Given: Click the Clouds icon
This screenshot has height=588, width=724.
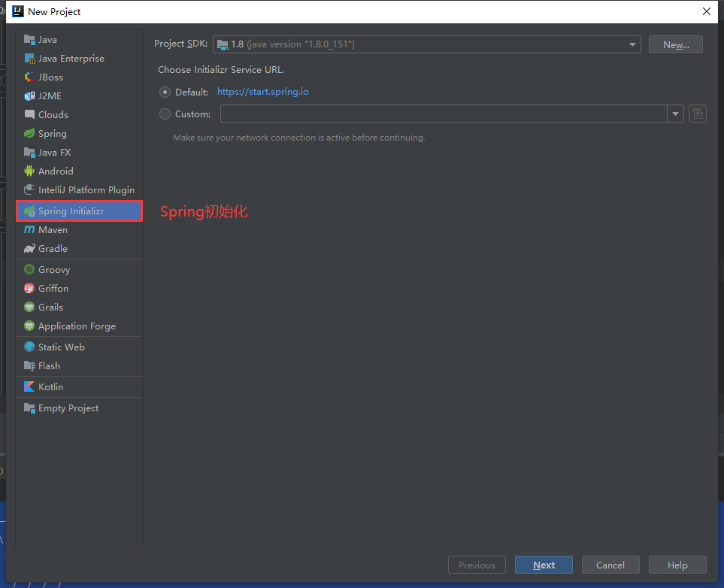Looking at the screenshot, I should [x=29, y=114].
